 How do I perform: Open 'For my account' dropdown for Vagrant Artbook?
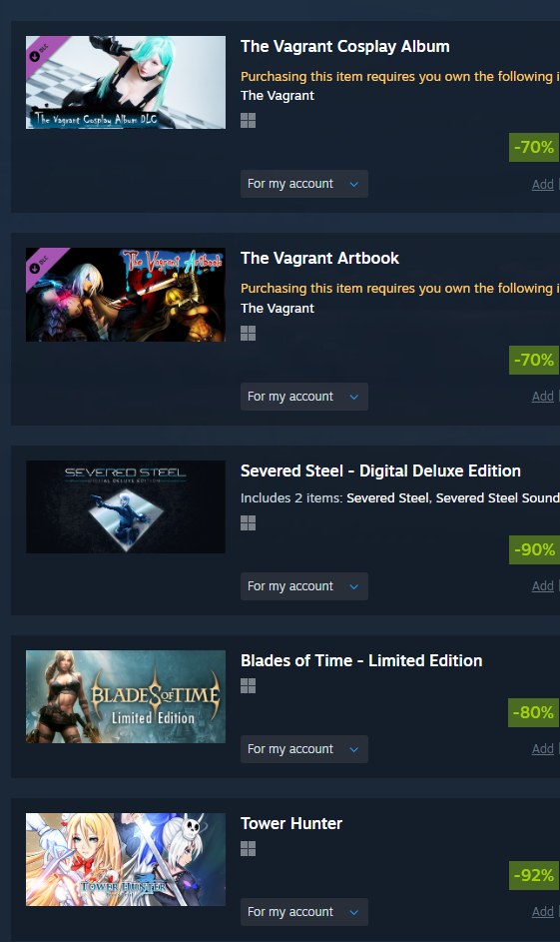coord(304,397)
